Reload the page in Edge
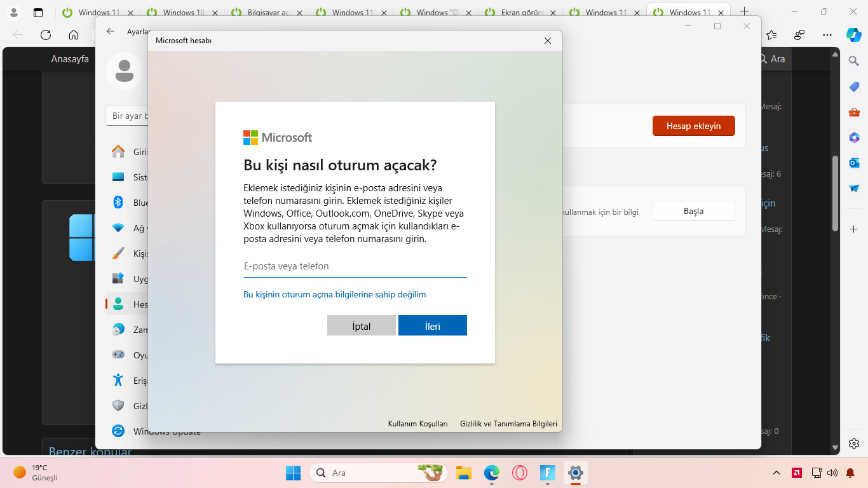The height and width of the screenshot is (488, 868). (x=46, y=35)
